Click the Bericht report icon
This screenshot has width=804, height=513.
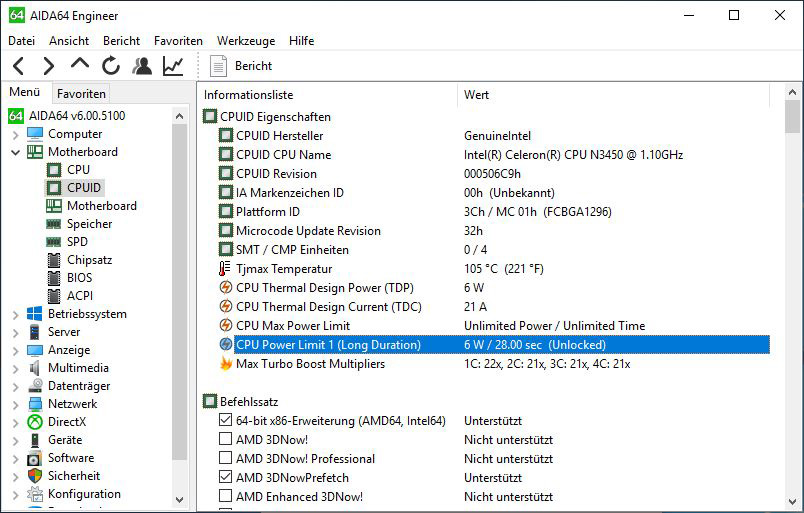coord(218,66)
